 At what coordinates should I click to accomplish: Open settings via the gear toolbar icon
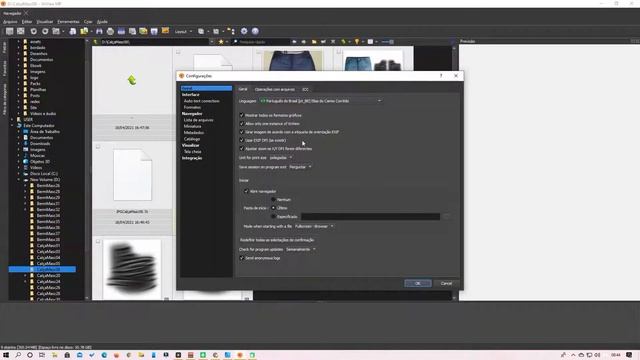(244, 31)
